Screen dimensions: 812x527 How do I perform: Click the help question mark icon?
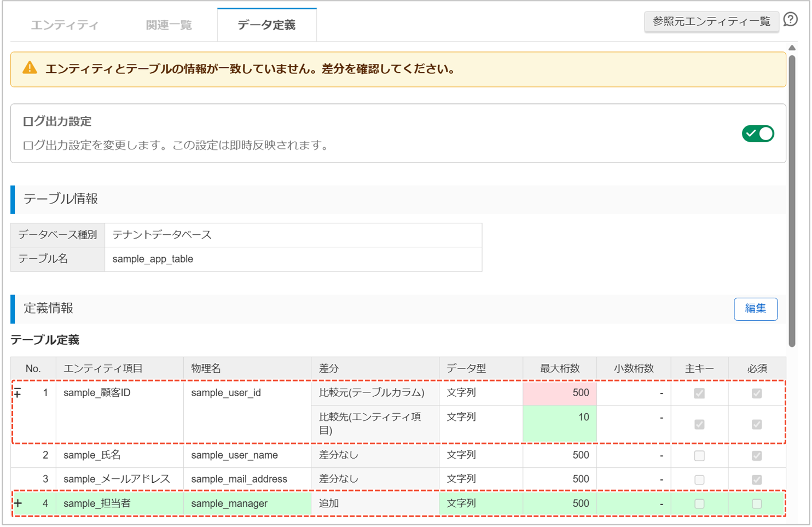point(790,20)
